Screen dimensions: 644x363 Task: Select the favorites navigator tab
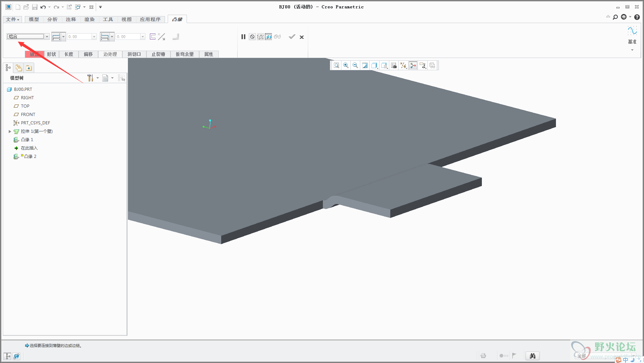tap(29, 68)
